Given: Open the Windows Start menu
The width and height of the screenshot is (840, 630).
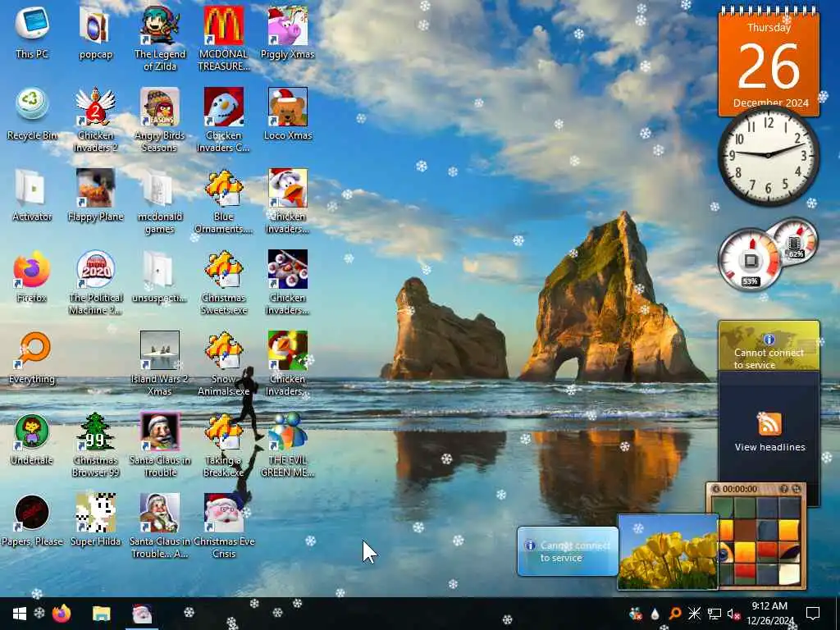Looking at the screenshot, I should (20, 614).
